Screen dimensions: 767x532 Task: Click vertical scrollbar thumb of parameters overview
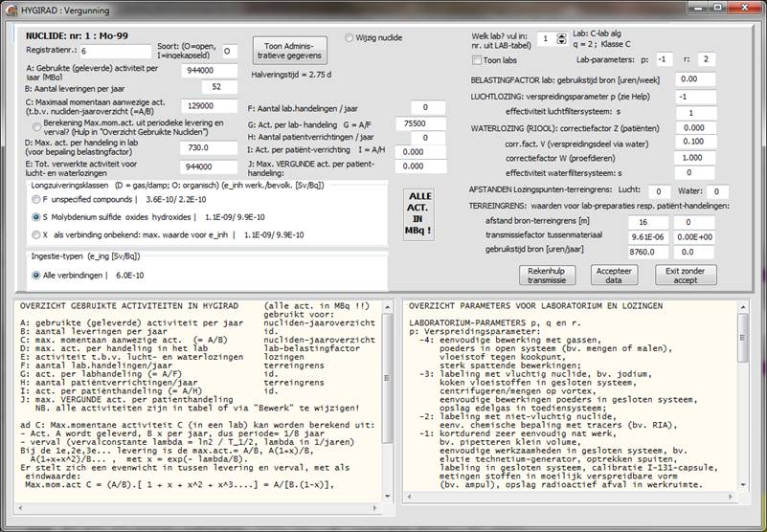743,338
